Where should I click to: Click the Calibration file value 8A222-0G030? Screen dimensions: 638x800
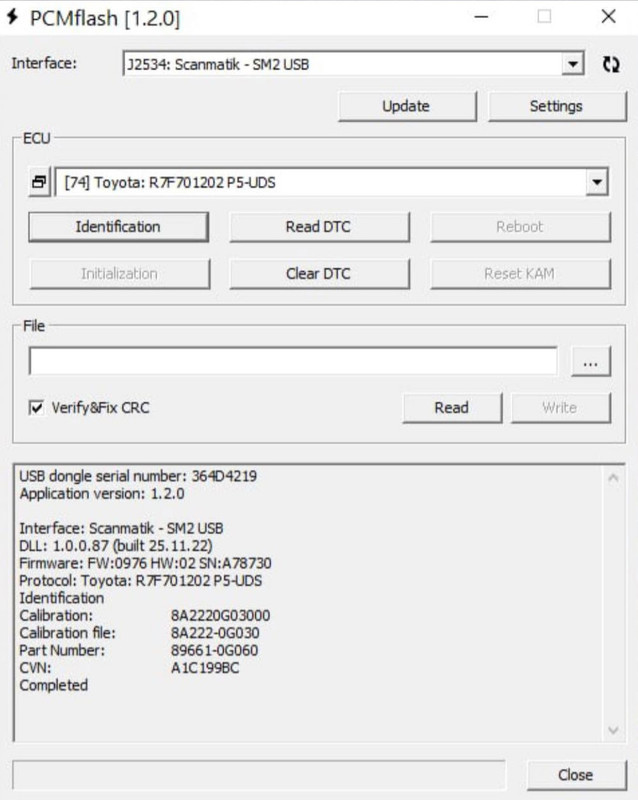[x=215, y=633]
